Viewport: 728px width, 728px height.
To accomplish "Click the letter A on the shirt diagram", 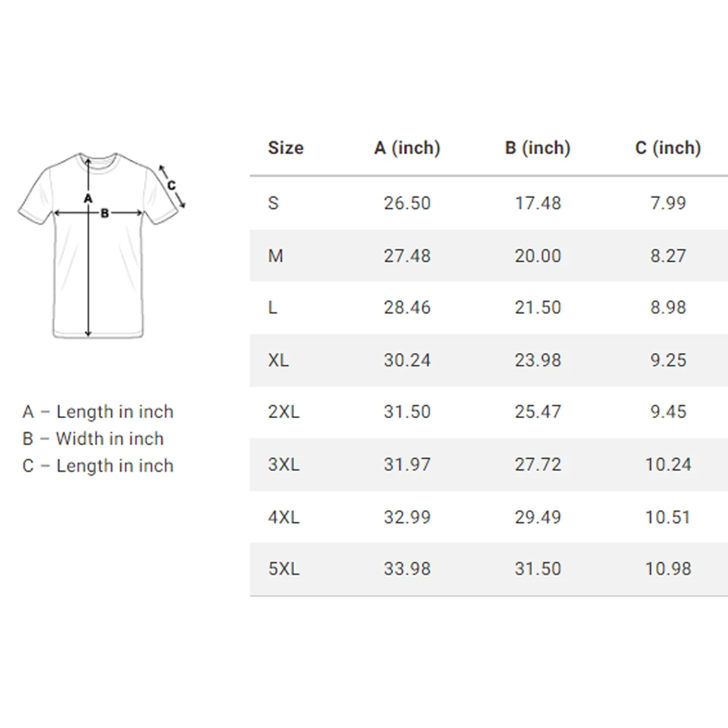I will click(88, 197).
